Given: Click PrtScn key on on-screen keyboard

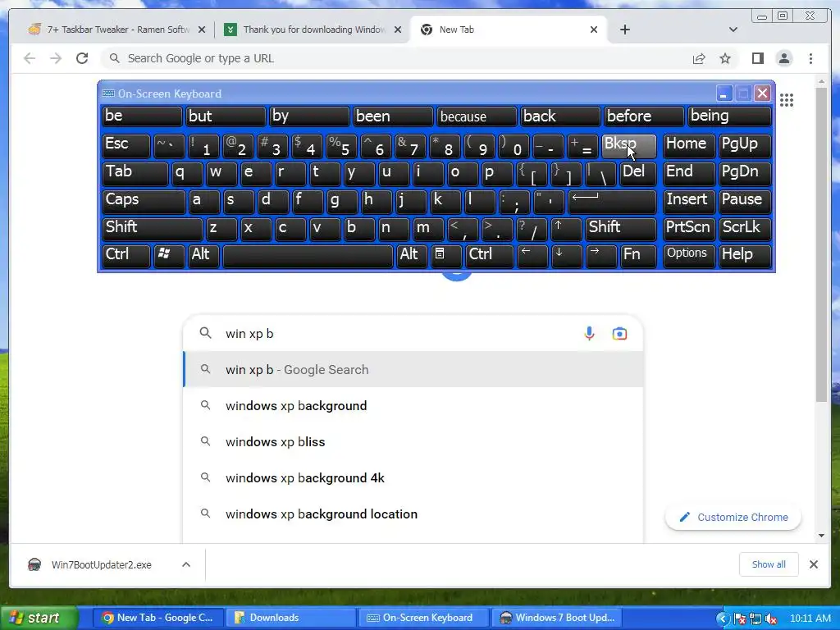Looking at the screenshot, I should coord(688,228).
